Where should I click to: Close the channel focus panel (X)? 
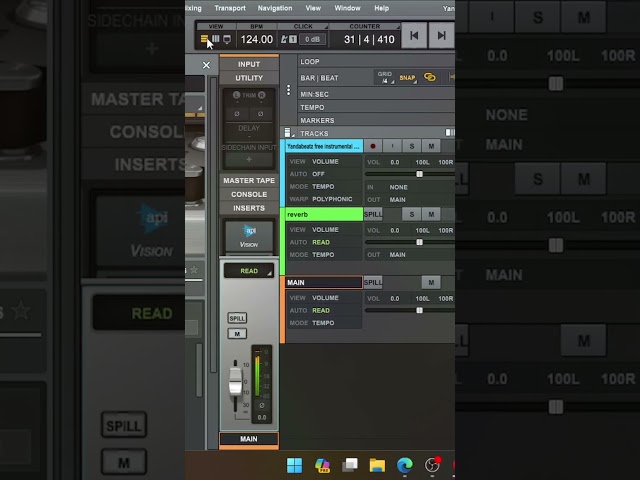tap(206, 65)
